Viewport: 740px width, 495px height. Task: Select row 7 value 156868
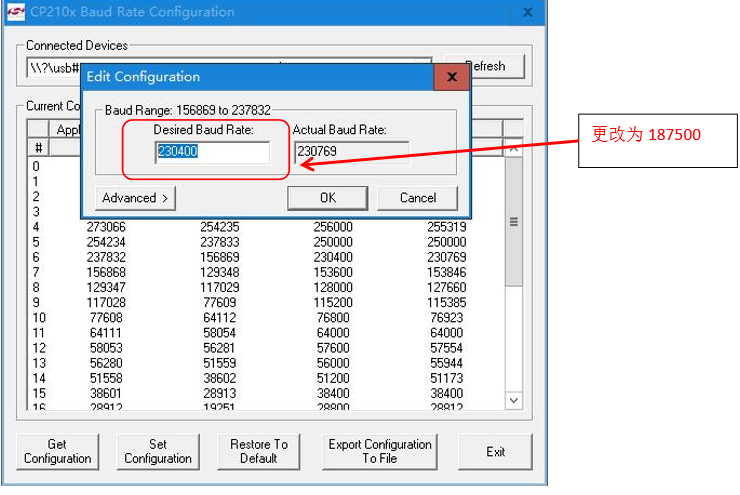tap(106, 272)
